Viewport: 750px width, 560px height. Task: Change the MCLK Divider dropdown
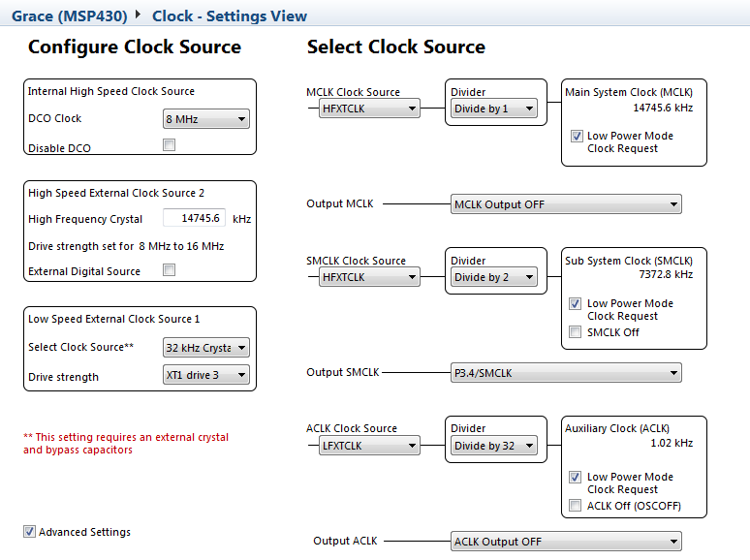494,109
